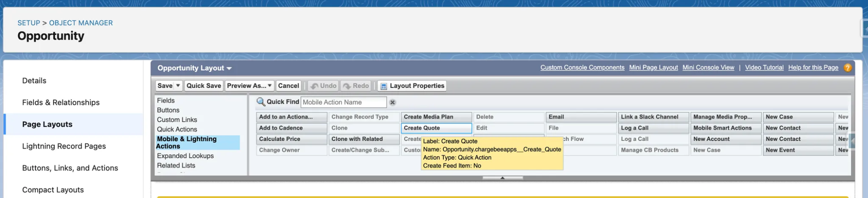Image resolution: width=868 pixels, height=198 pixels.
Task: Select the New Account action
Action: pos(726,139)
